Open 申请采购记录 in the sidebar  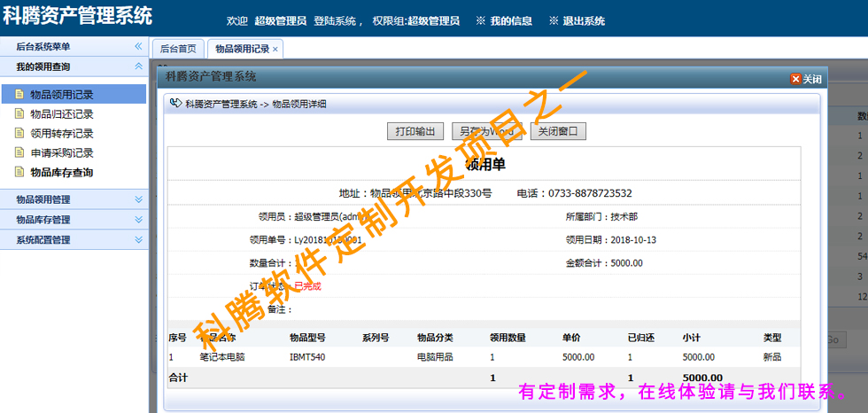click(x=61, y=153)
